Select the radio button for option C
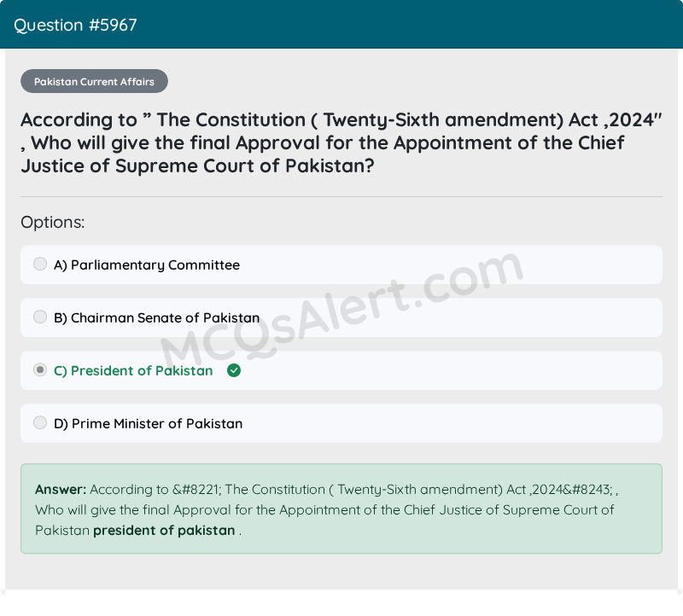The height and width of the screenshot is (616, 683). click(x=40, y=370)
